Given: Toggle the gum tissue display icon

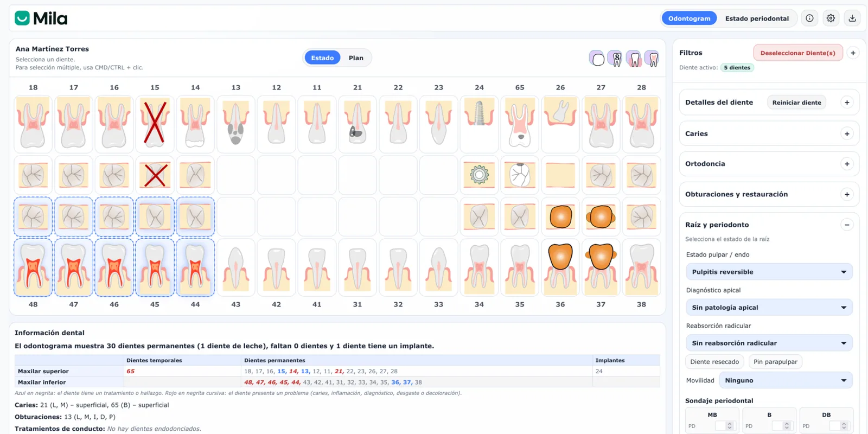Looking at the screenshot, I should tap(634, 59).
